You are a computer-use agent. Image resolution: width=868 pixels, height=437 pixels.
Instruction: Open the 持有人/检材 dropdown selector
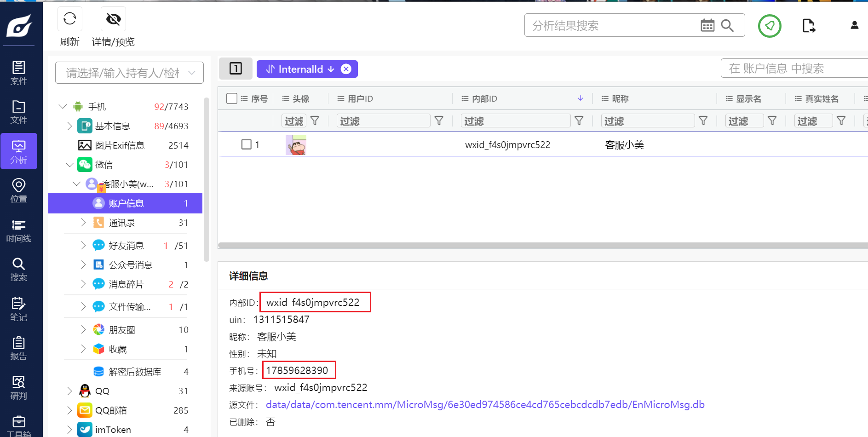(x=129, y=73)
